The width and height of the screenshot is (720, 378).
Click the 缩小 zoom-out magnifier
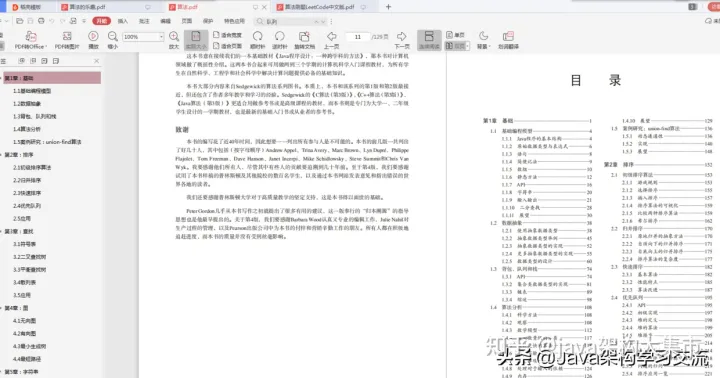(x=112, y=40)
